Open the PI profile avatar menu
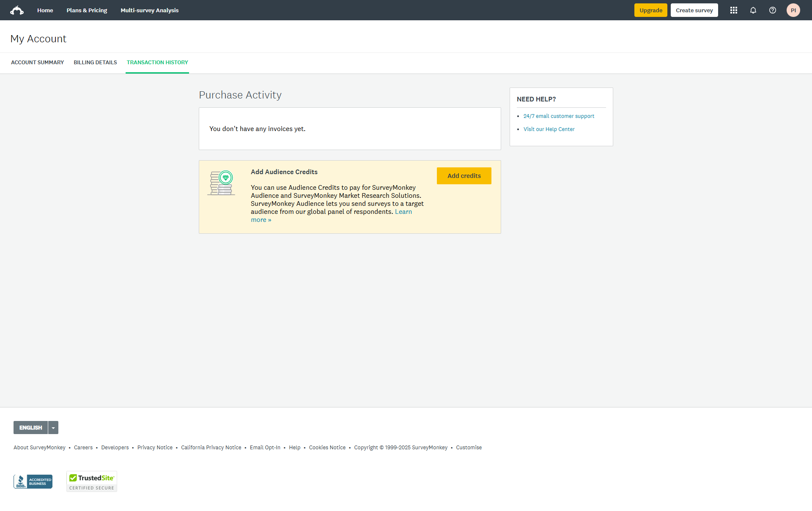812x511 pixels. [x=793, y=10]
